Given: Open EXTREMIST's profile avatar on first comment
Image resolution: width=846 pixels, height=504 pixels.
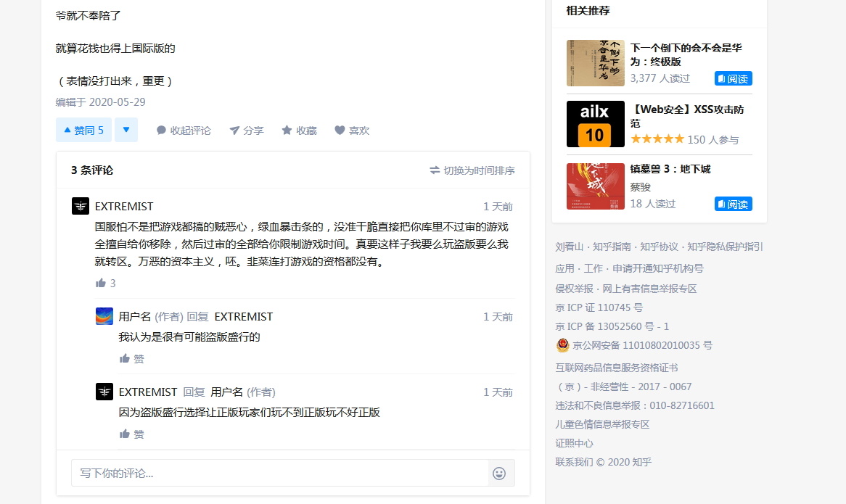Looking at the screenshot, I should 81,206.
